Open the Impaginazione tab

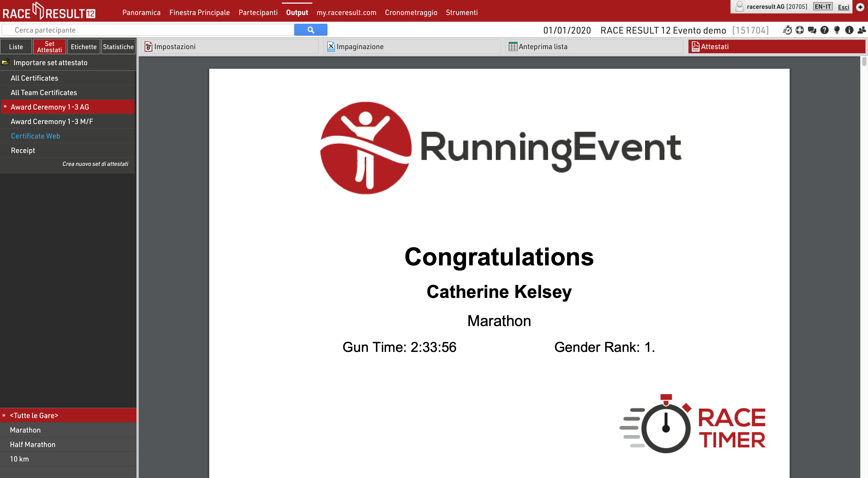pyautogui.click(x=412, y=47)
